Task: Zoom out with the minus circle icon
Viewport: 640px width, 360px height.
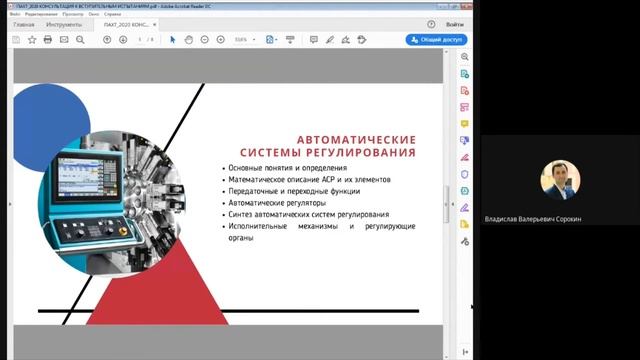Action: pos(204,40)
